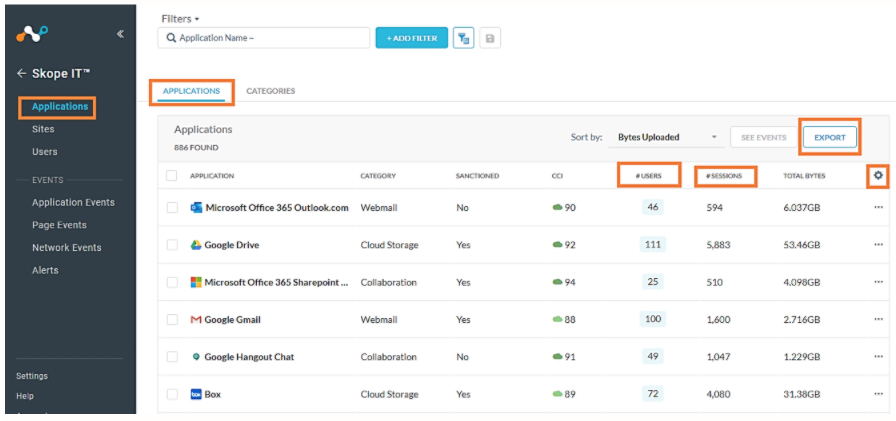Screen dimensions: 896x421
Task: Click the Application Name search field
Action: point(263,38)
